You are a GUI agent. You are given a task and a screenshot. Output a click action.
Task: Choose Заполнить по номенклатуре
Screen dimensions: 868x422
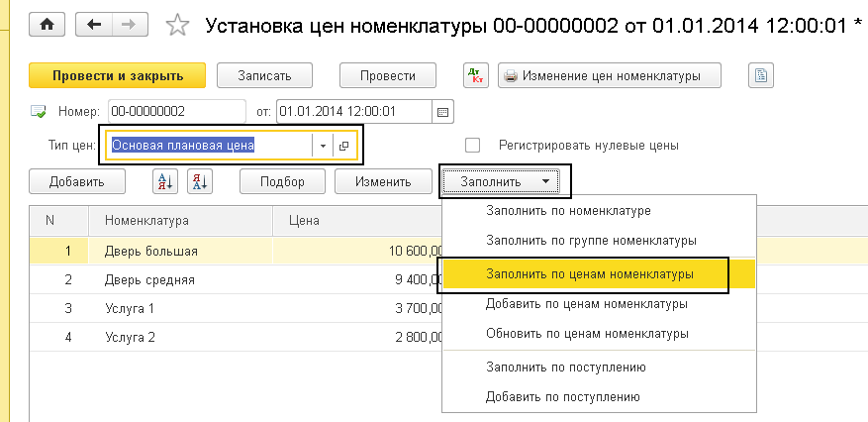[x=600, y=211]
